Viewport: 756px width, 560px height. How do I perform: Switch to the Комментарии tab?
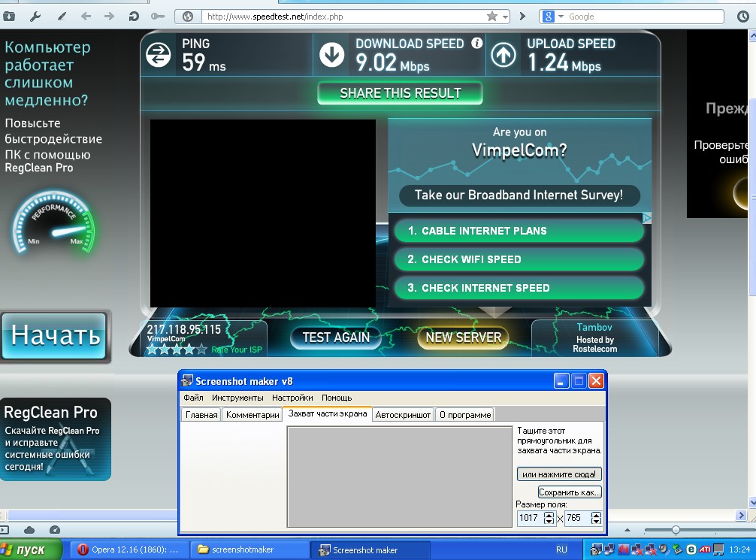(253, 415)
